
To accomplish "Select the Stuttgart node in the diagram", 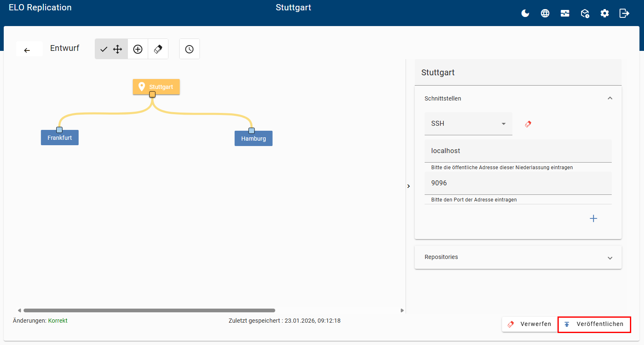I will (x=156, y=87).
